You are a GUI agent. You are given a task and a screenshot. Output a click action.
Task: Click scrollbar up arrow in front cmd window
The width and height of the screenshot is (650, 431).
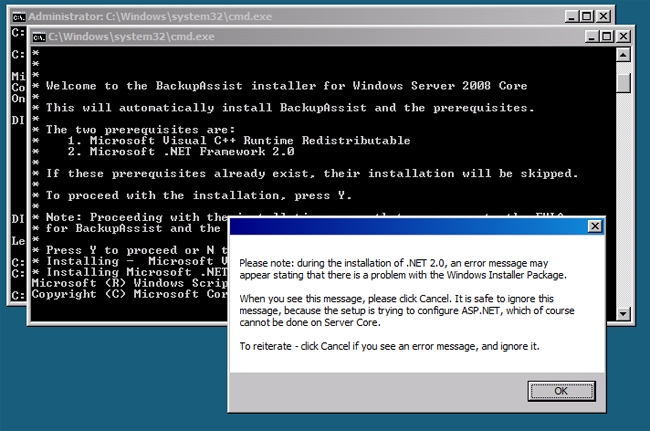tap(623, 55)
